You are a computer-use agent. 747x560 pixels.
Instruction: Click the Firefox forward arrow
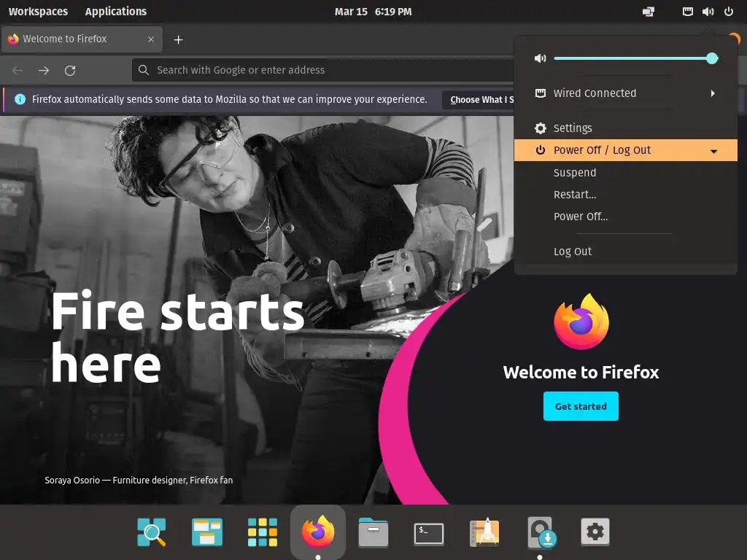point(44,71)
